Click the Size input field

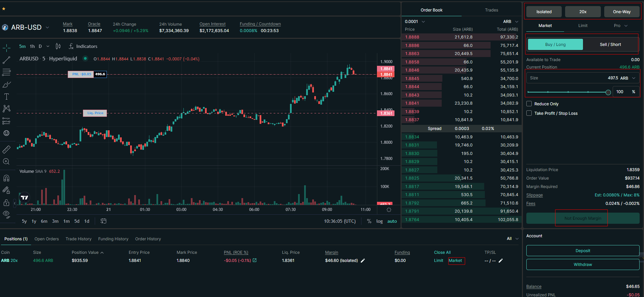pyautogui.click(x=583, y=78)
